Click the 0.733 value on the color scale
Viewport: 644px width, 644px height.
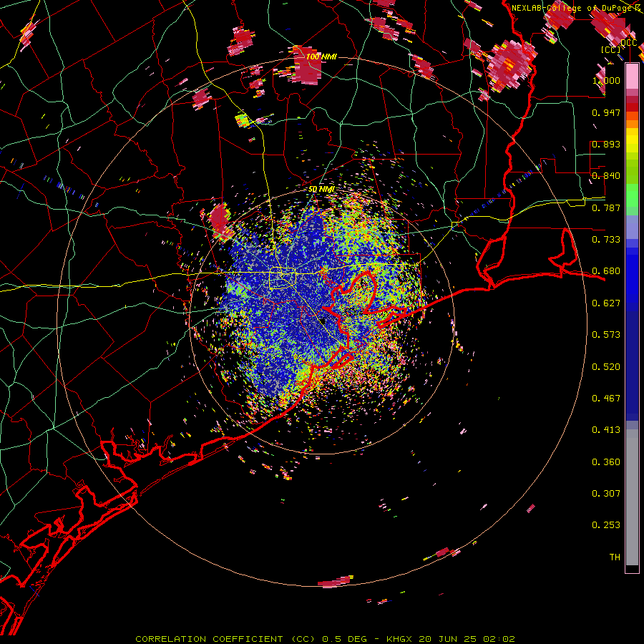(x=606, y=240)
